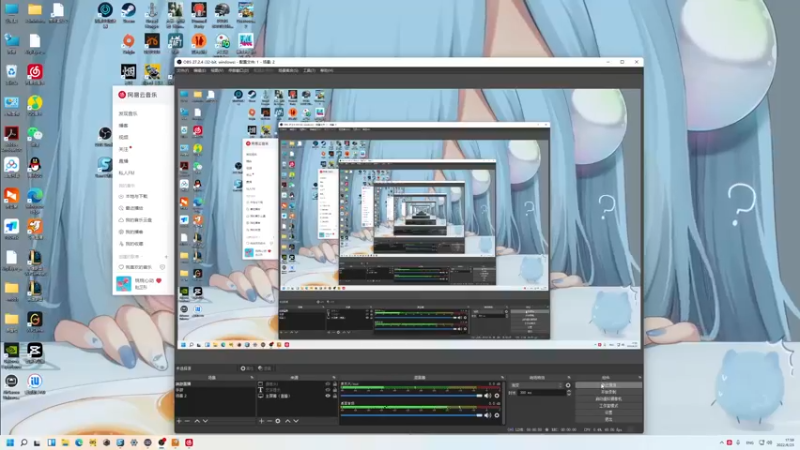Switch to NetEase Music red taskbar icon
800x450 pixels.
point(189,442)
